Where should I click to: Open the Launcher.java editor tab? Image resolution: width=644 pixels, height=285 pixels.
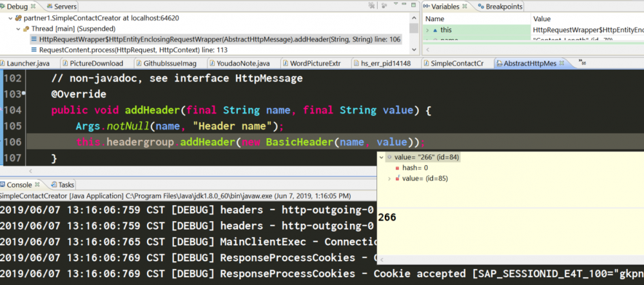[29, 63]
